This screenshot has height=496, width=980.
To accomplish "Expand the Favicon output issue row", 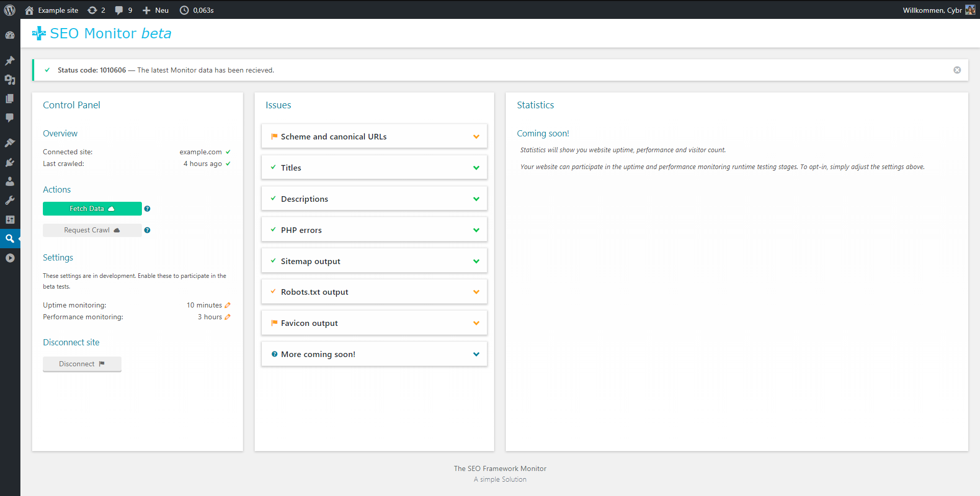I will [374, 323].
